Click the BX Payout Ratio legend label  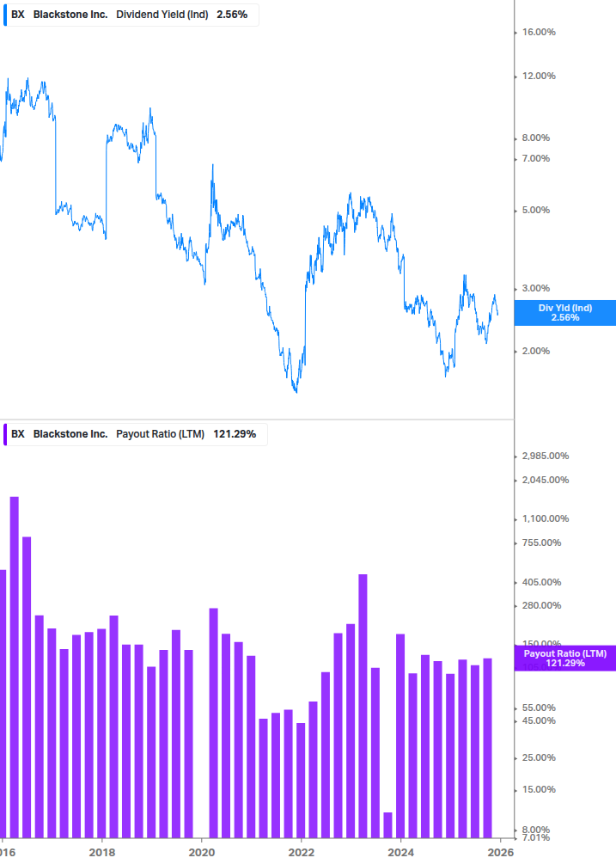pos(135,434)
